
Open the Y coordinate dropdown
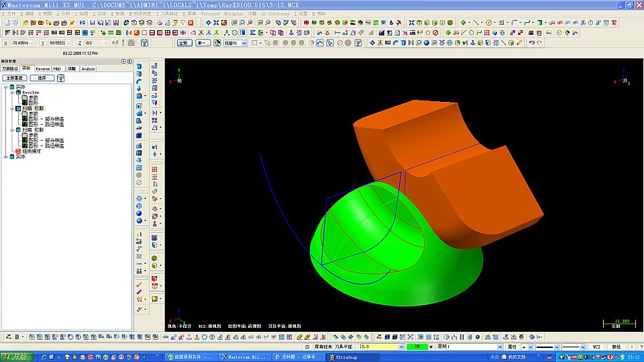(69, 43)
